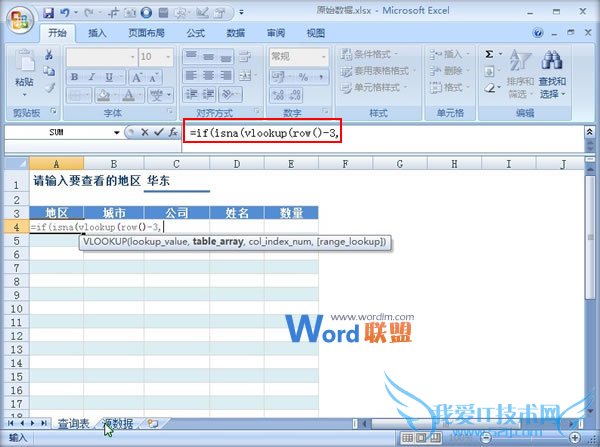
Task: Open Insert Function fx dialog
Action: 173,132
